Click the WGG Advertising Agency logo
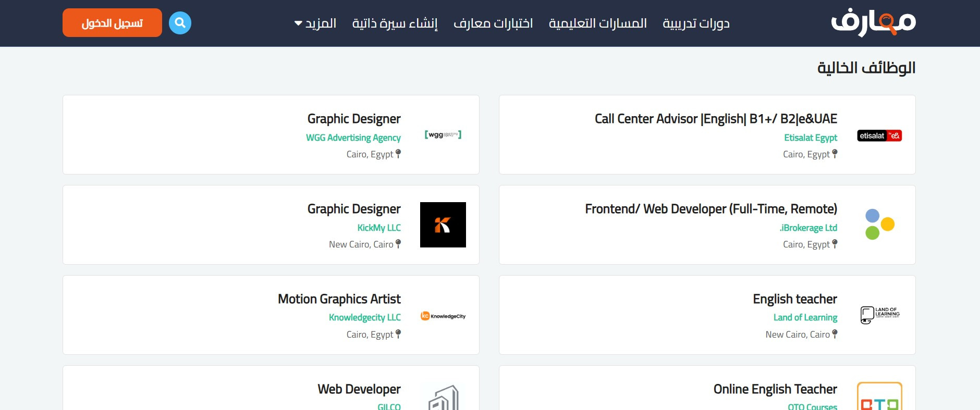 [x=443, y=135]
